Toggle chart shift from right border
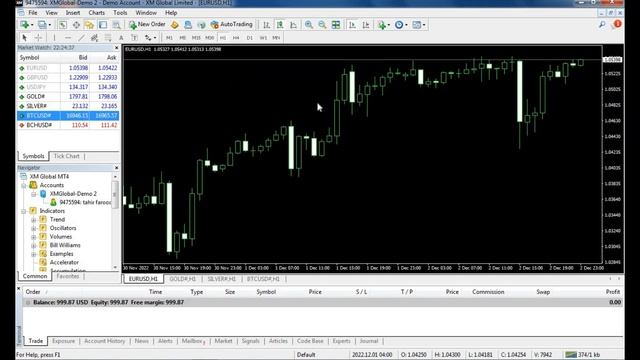The height and width of the screenshot is (360, 640). [x=366, y=25]
